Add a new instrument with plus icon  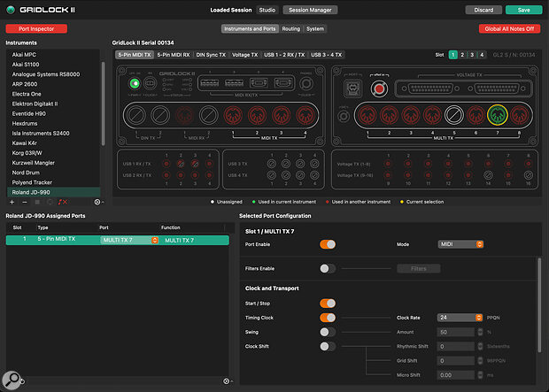point(12,202)
